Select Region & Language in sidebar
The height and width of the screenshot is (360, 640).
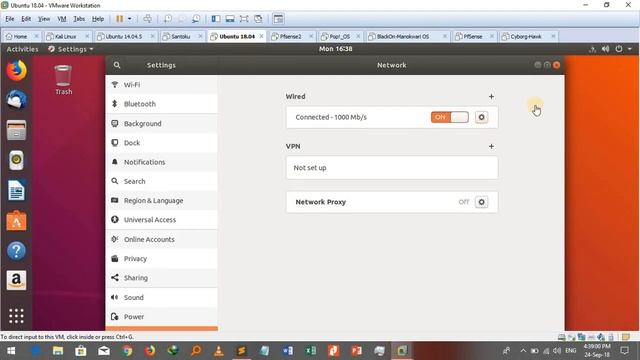point(162,200)
